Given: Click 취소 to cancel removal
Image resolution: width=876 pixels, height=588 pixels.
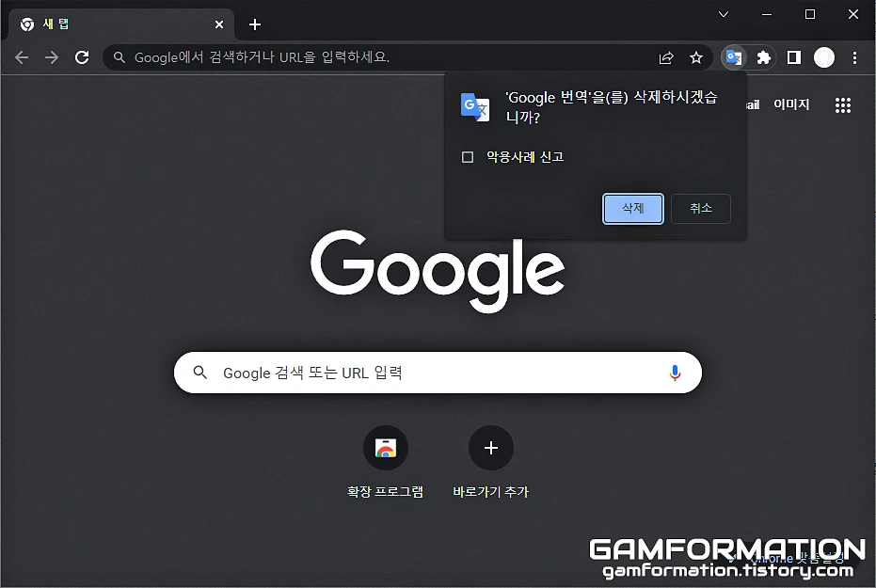Looking at the screenshot, I should pos(701,209).
